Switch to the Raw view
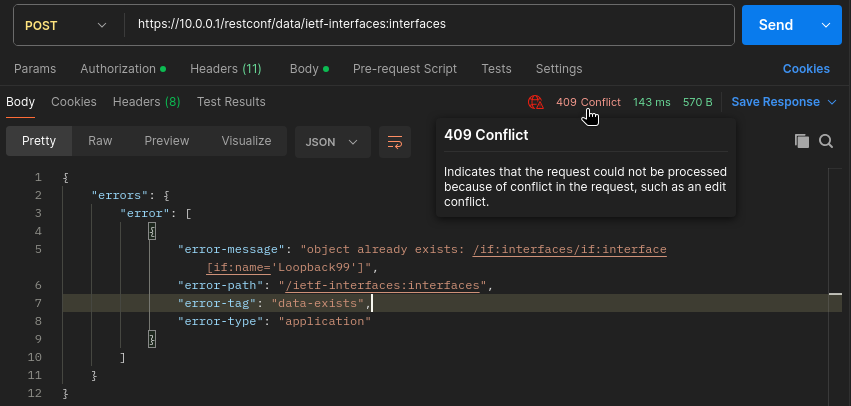This screenshot has width=851, height=406. point(100,141)
